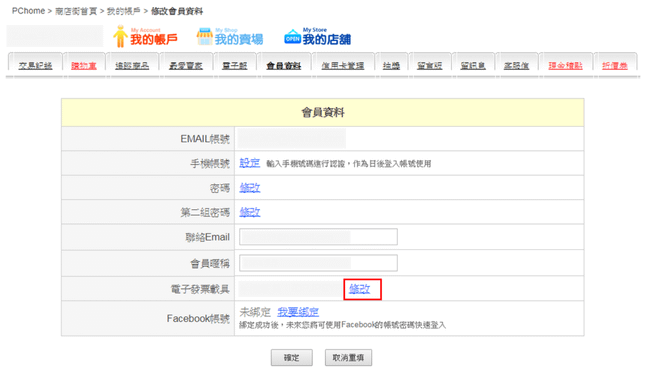Open the 現金積點 tab
The width and height of the screenshot is (649, 376).
(565, 65)
